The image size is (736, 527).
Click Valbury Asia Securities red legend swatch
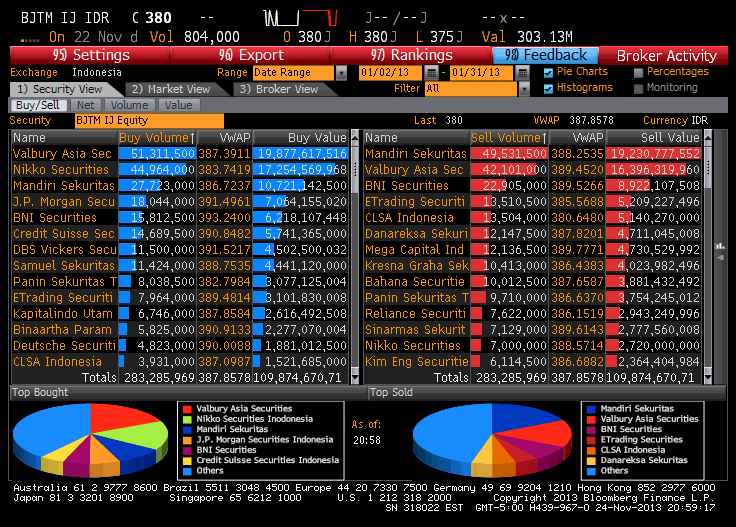click(x=187, y=409)
